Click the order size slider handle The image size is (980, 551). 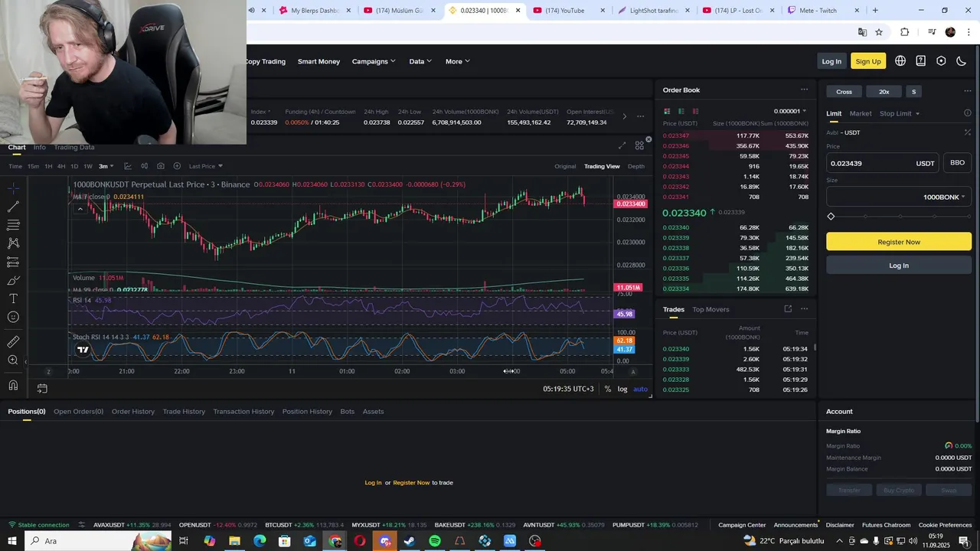[x=831, y=217]
